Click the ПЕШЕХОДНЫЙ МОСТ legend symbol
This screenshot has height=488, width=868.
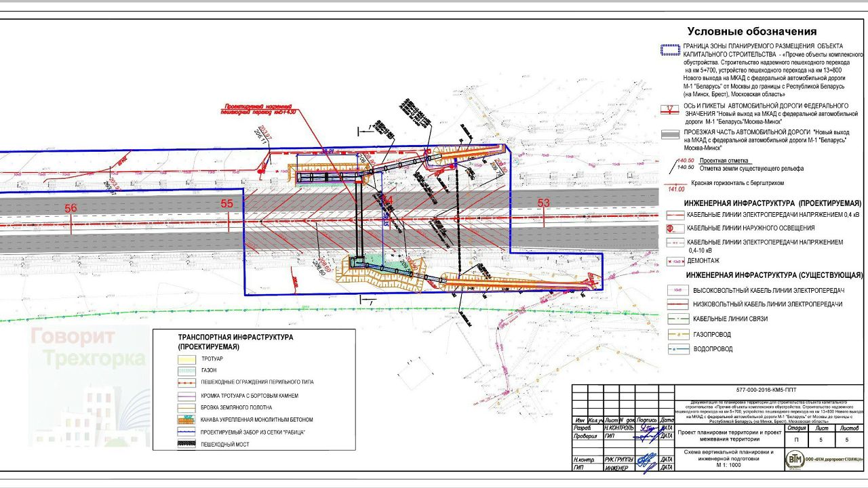pyautogui.click(x=188, y=445)
